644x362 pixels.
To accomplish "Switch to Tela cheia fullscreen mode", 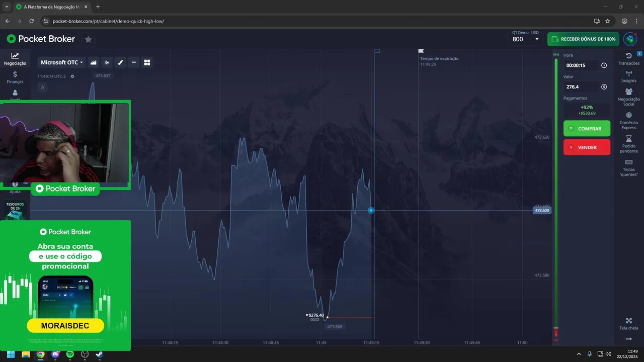I will tap(629, 324).
